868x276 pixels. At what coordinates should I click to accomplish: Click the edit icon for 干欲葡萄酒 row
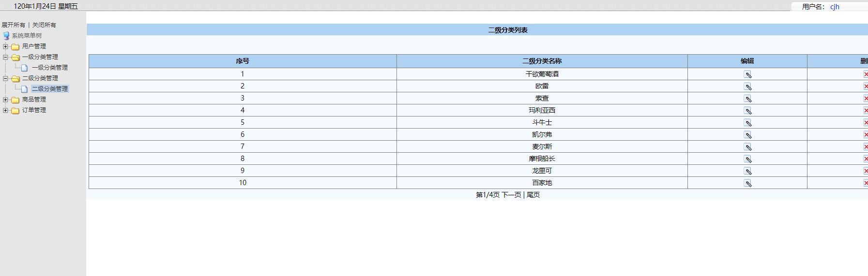tap(747, 74)
